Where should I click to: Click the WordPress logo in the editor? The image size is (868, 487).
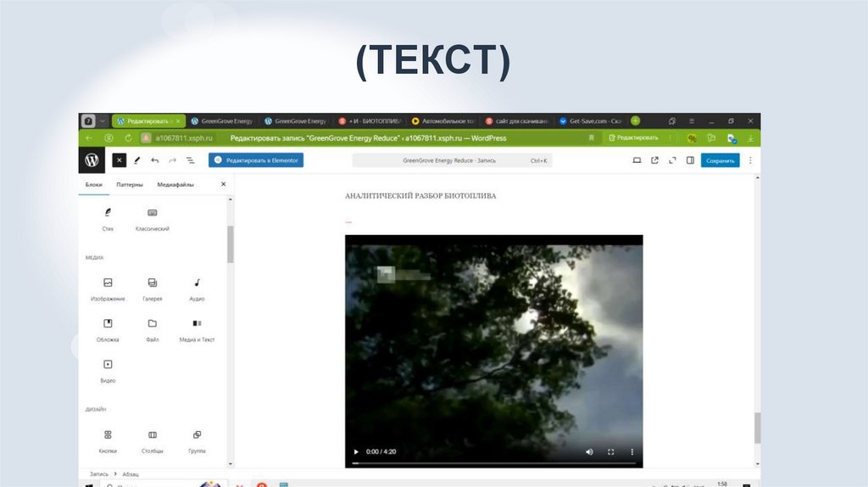click(x=92, y=160)
